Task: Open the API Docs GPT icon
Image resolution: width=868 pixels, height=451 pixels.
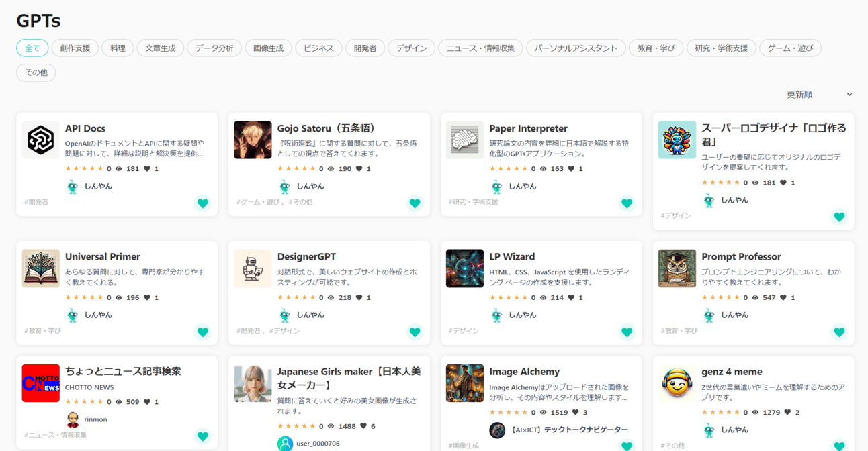Action: coord(40,140)
